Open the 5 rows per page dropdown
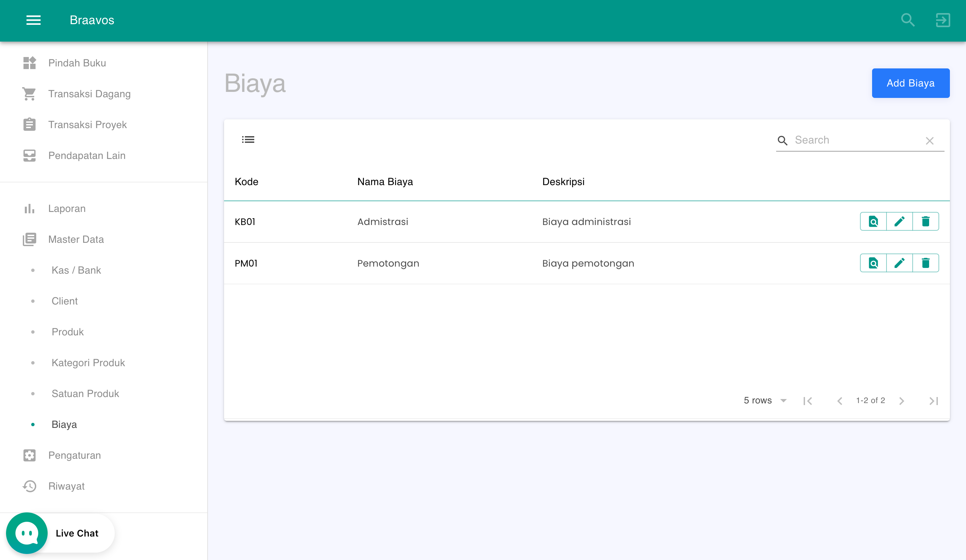The width and height of the screenshot is (966, 560). pyautogui.click(x=764, y=400)
